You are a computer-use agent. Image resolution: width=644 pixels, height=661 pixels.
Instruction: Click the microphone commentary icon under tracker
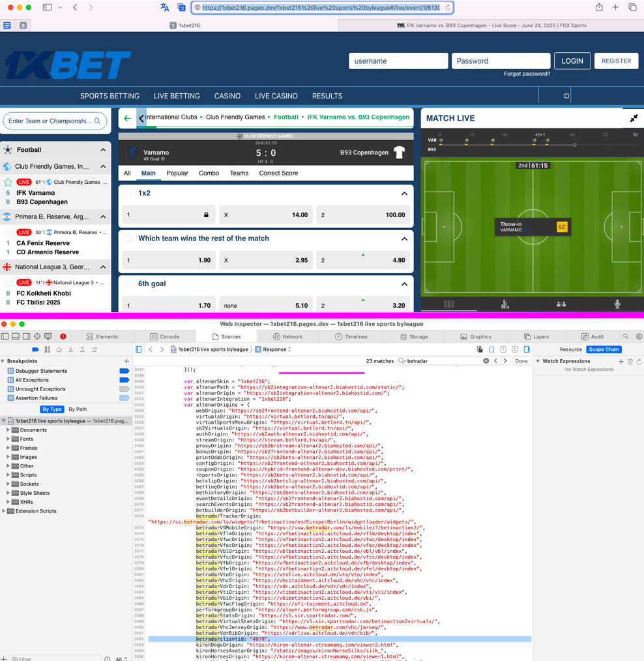(617, 304)
